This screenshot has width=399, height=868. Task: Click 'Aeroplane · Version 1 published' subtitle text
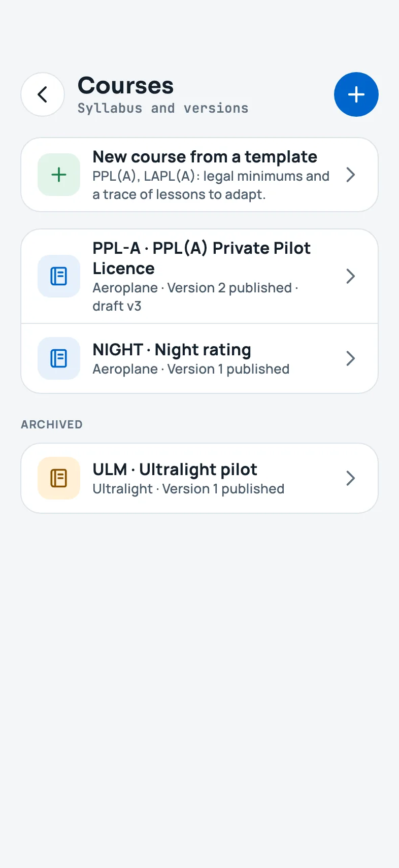coord(191,369)
